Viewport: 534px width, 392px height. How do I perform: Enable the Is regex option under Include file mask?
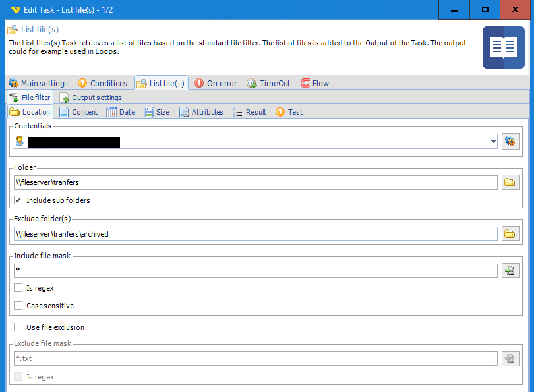click(18, 288)
